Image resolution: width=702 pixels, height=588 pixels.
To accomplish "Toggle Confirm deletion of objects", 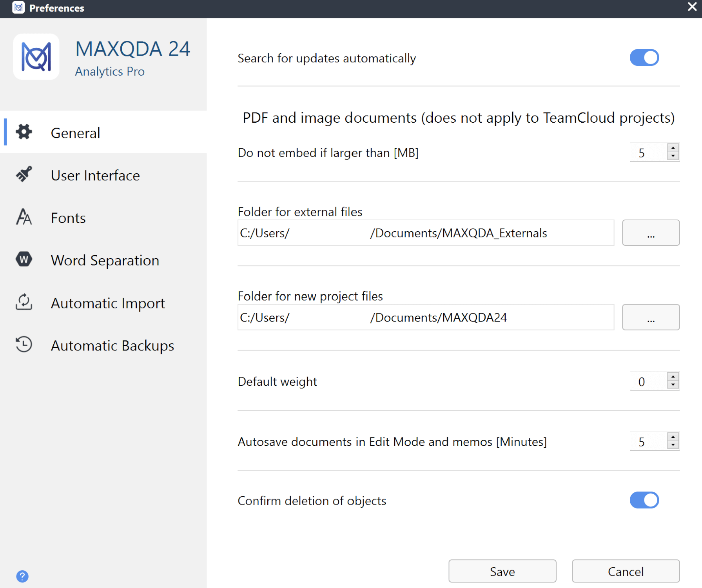I will (x=644, y=500).
